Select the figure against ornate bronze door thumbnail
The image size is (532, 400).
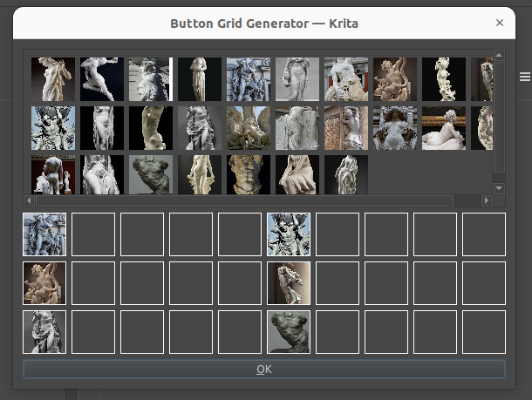tap(346, 128)
